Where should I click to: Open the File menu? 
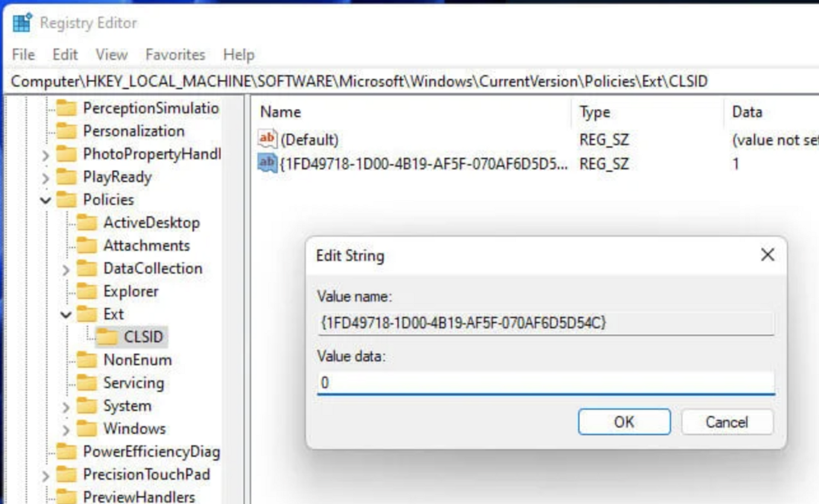pos(24,55)
